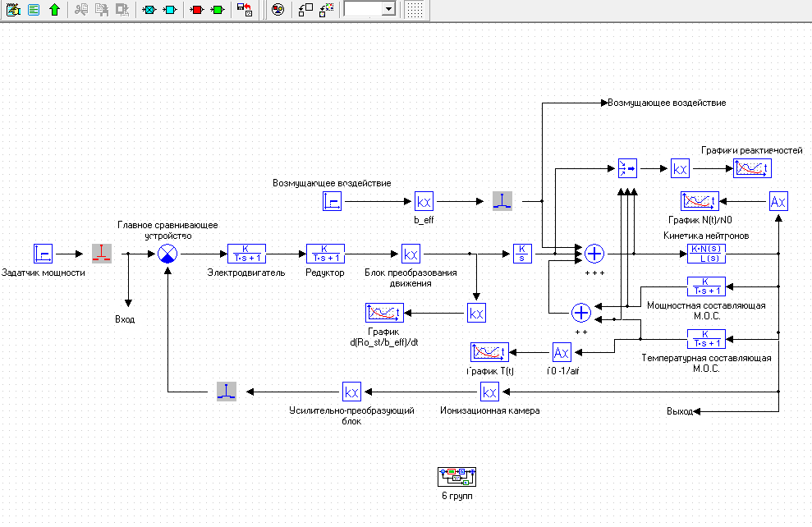This screenshot has width=812, height=527.
Task: Click the green block toolbar icon
Action: 218,10
